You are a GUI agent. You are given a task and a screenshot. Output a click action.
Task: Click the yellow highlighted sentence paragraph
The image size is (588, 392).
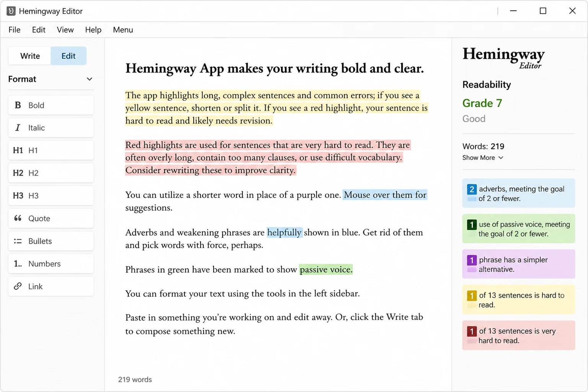[276, 108]
